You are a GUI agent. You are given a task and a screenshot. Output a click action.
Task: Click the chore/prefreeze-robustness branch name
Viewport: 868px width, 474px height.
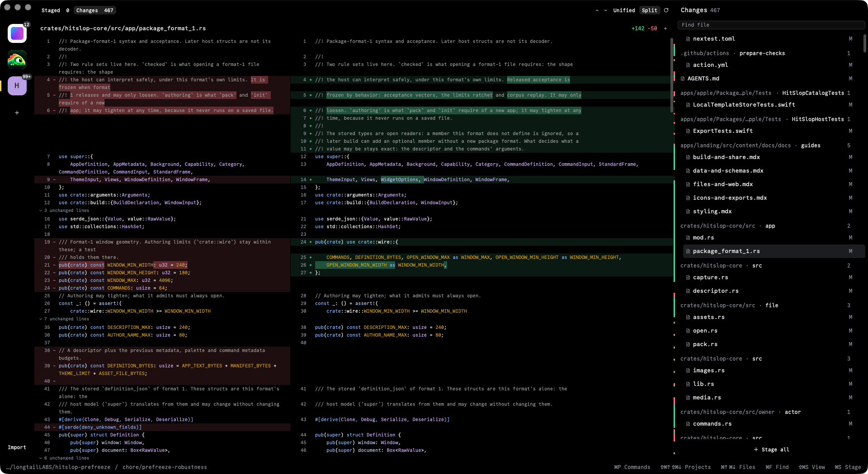click(x=165, y=467)
